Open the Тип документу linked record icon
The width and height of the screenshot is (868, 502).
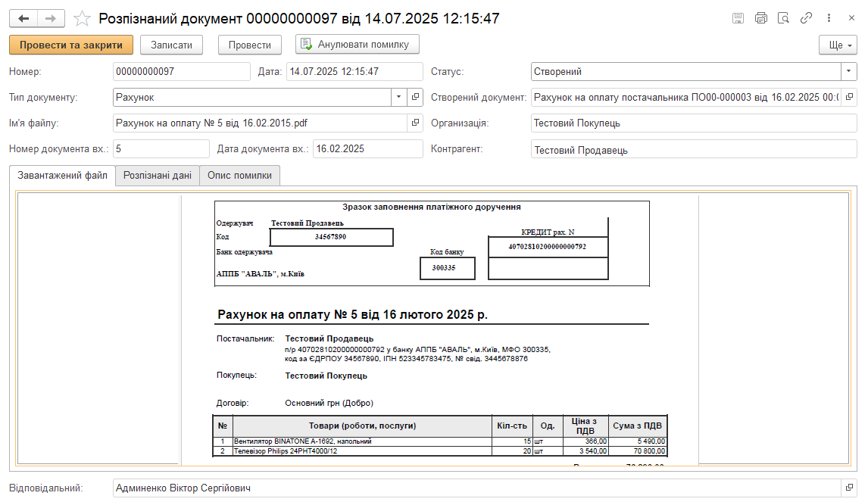coord(415,97)
